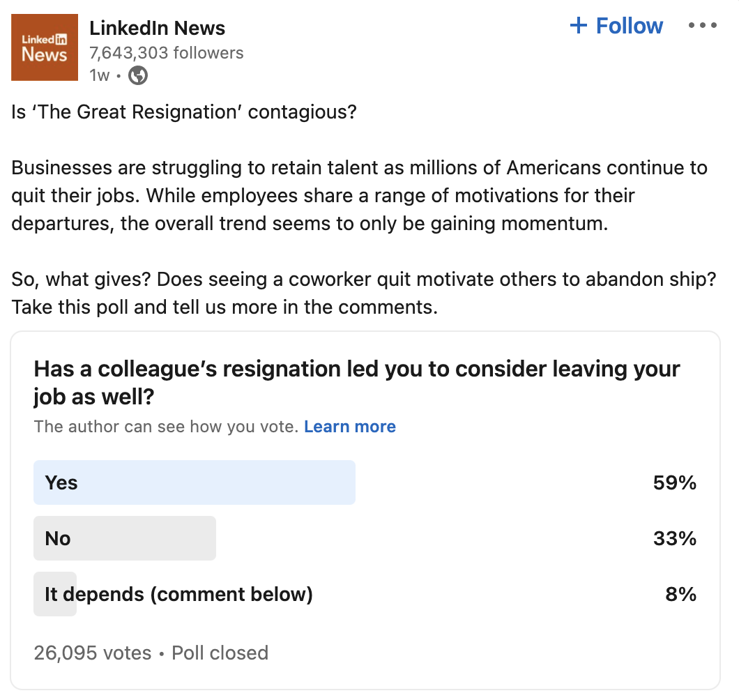Click the 33% result for No

(674, 538)
